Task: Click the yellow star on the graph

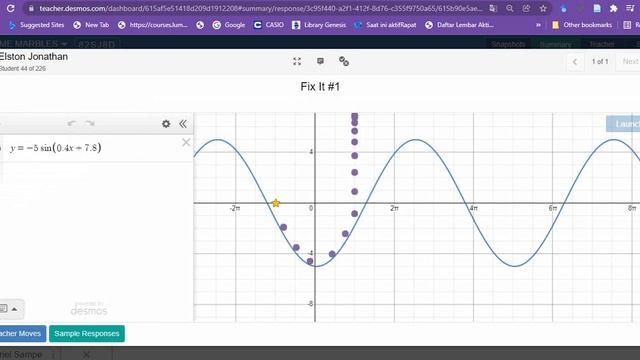Action: click(x=276, y=203)
